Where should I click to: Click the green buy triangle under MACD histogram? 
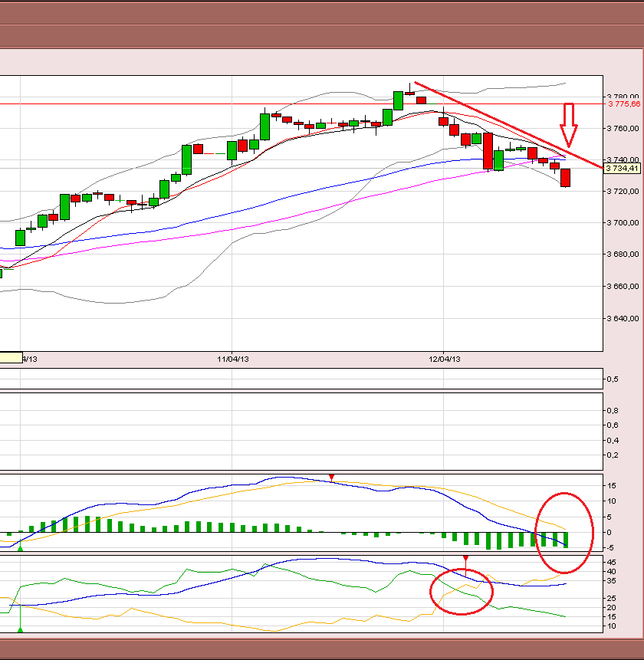[x=20, y=548]
